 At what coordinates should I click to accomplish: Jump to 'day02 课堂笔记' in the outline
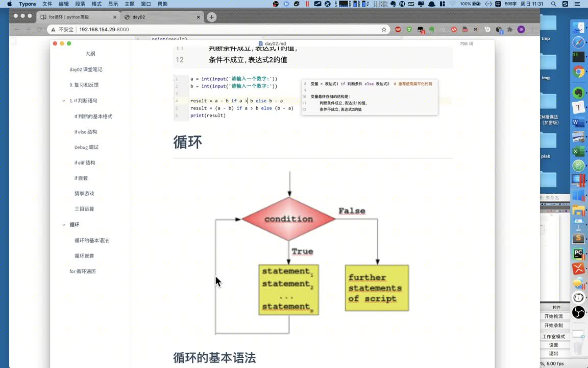(86, 70)
